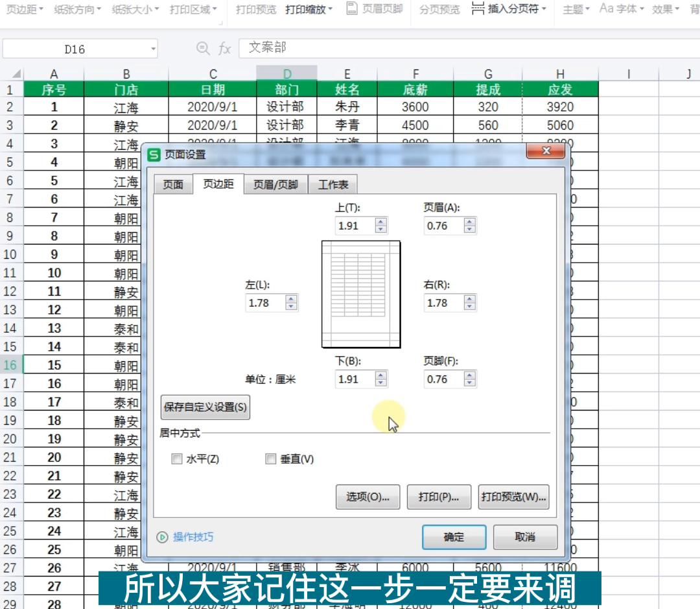Click the 保存自定义设置(S) button
This screenshot has height=609, width=700.
point(205,407)
